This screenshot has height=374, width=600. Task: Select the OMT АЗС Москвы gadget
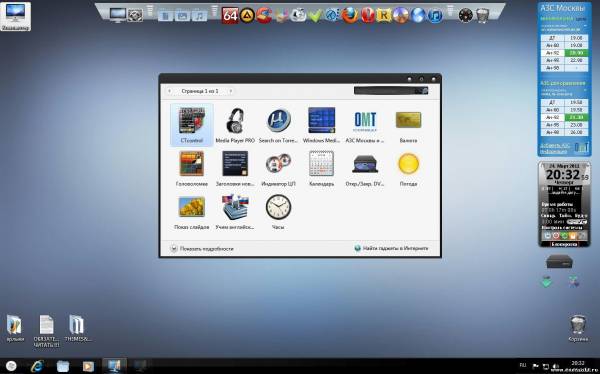[365, 125]
